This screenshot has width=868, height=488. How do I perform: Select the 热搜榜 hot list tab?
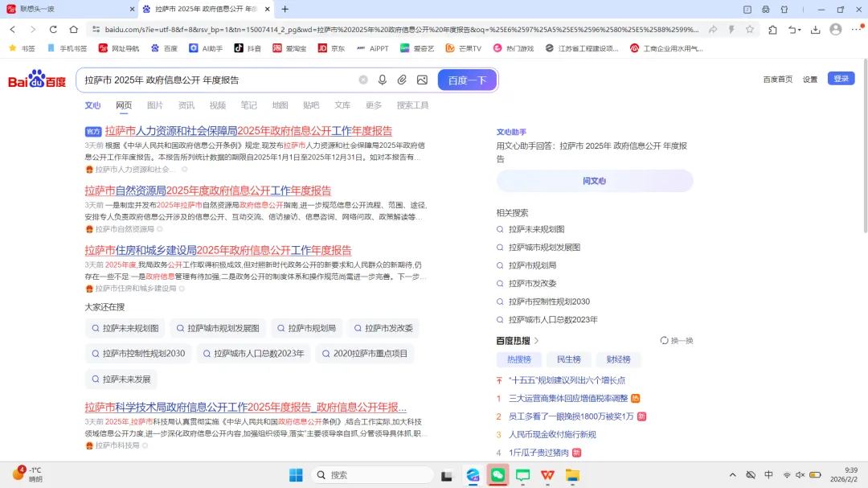coord(518,359)
